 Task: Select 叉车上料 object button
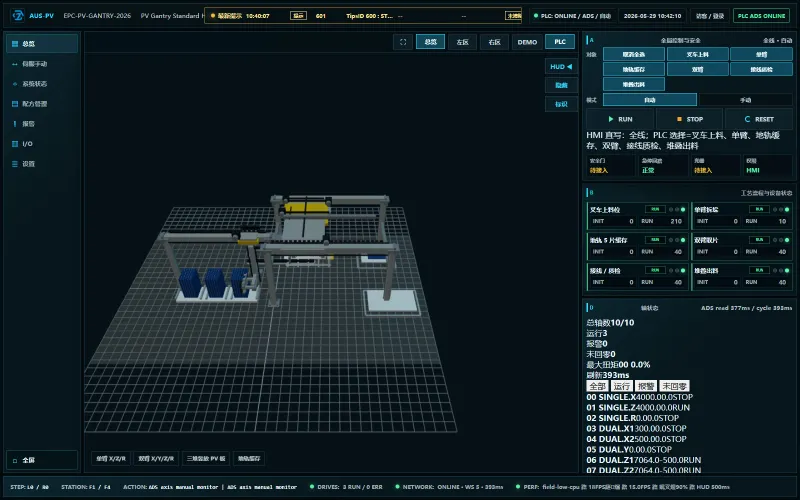(697, 54)
